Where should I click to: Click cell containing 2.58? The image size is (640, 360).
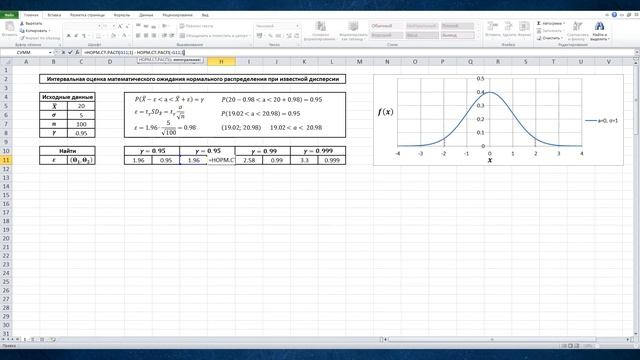point(249,160)
